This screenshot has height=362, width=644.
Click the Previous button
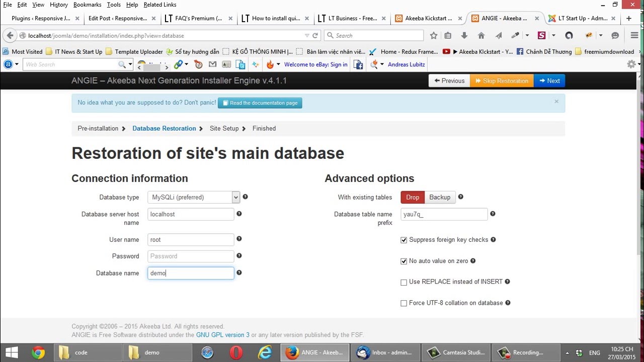[x=449, y=80]
